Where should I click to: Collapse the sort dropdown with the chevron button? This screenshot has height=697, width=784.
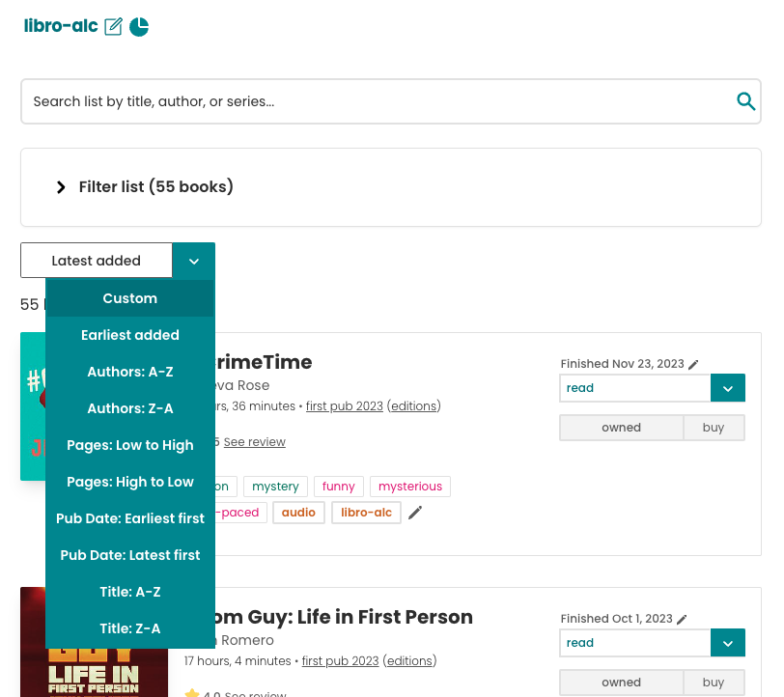coord(194,261)
